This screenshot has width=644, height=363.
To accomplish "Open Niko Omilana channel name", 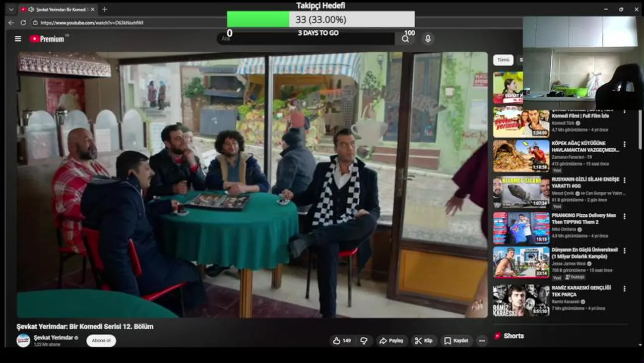I will 564,229.
